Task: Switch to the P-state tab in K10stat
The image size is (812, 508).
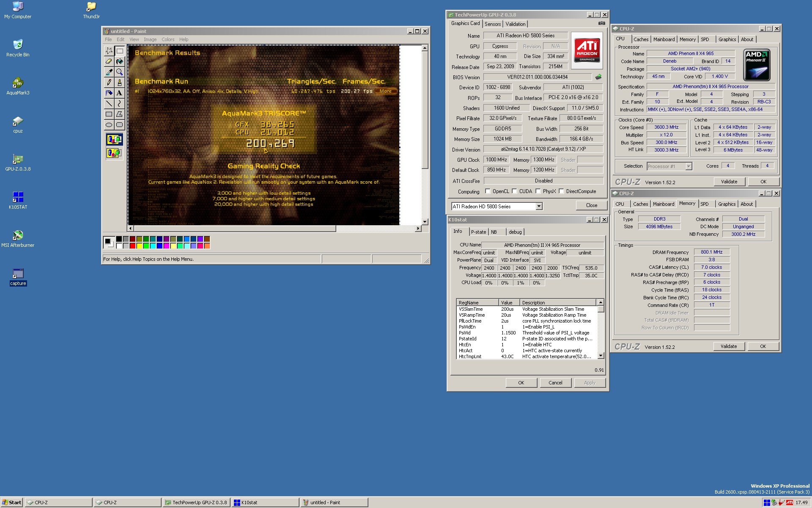Action: 478,232
